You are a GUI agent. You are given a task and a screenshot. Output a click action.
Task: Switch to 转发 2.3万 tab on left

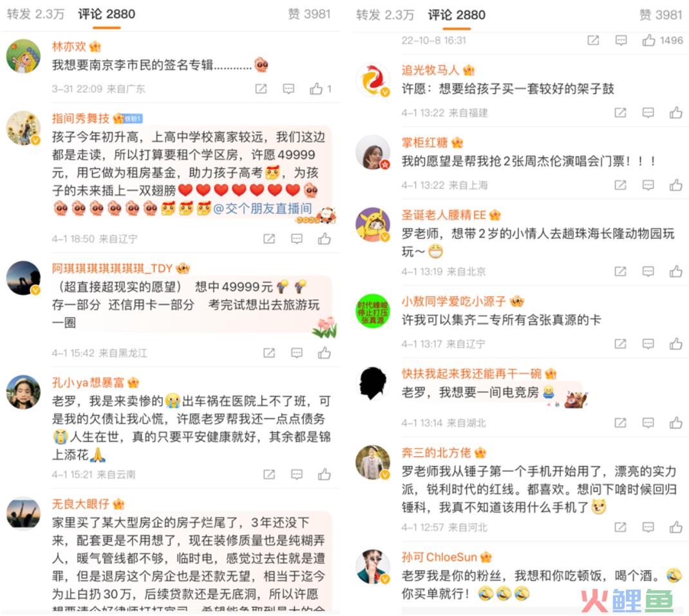(x=35, y=14)
